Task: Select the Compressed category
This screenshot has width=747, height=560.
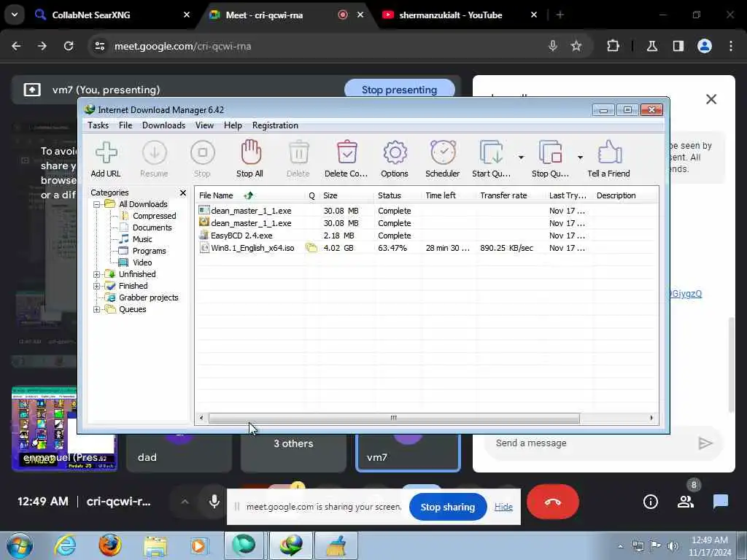Action: point(154,216)
